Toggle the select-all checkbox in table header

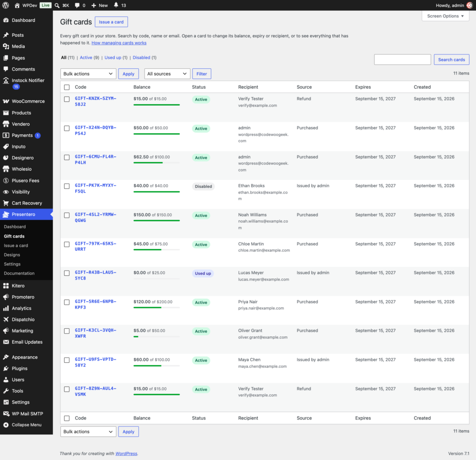[67, 87]
